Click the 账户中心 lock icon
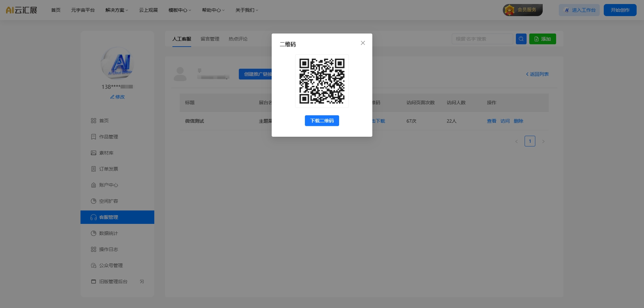Image resolution: width=644 pixels, height=308 pixels. tap(94, 185)
